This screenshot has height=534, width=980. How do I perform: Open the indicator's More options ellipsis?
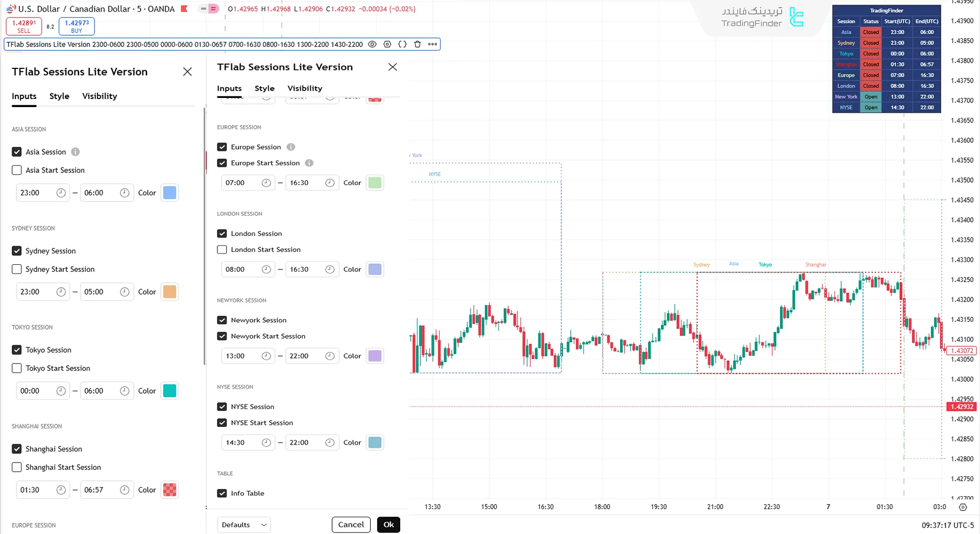[432, 44]
